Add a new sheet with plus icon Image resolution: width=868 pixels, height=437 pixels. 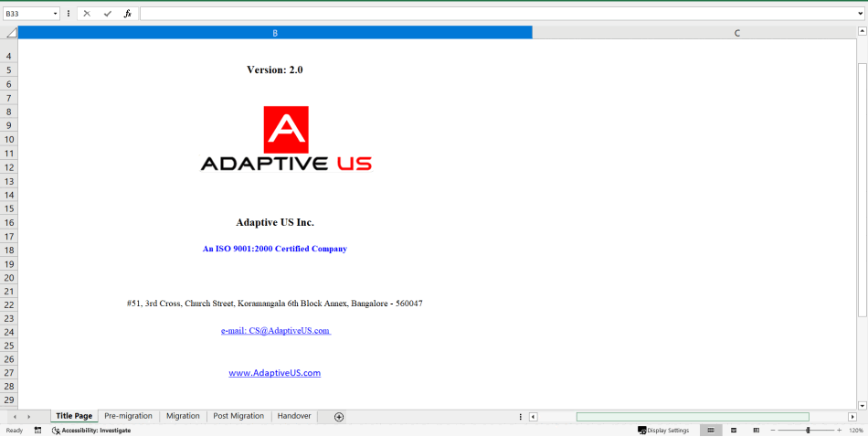339,417
